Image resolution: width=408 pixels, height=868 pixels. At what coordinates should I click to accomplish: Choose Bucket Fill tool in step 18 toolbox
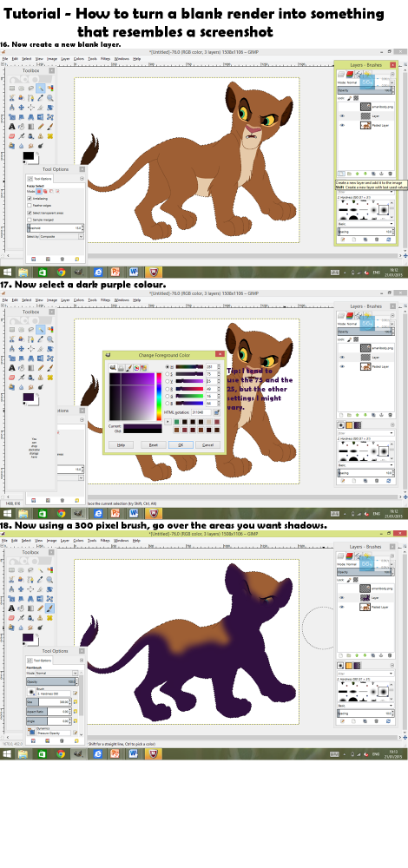pos(22,608)
